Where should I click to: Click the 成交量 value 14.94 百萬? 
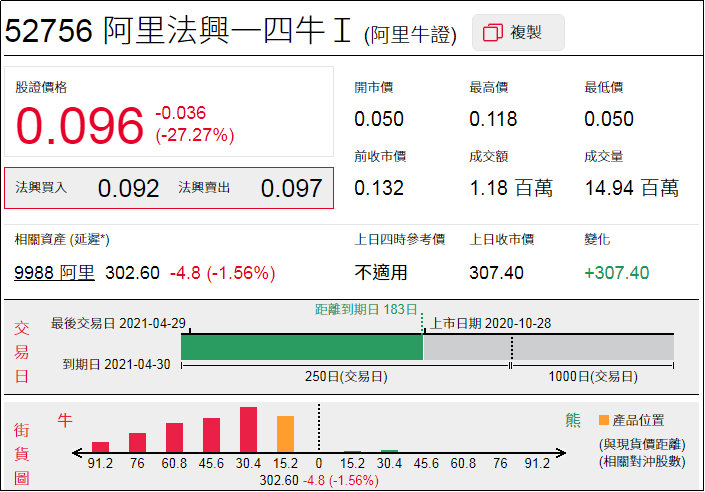click(632, 188)
